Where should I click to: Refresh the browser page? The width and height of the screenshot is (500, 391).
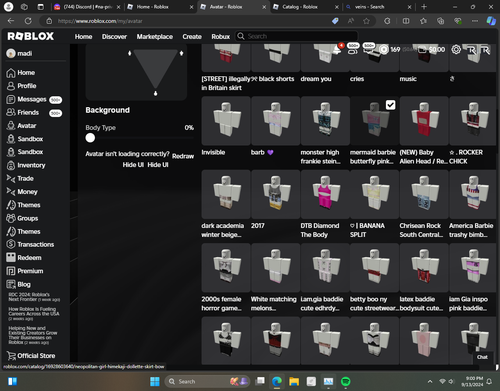[x=28, y=21]
